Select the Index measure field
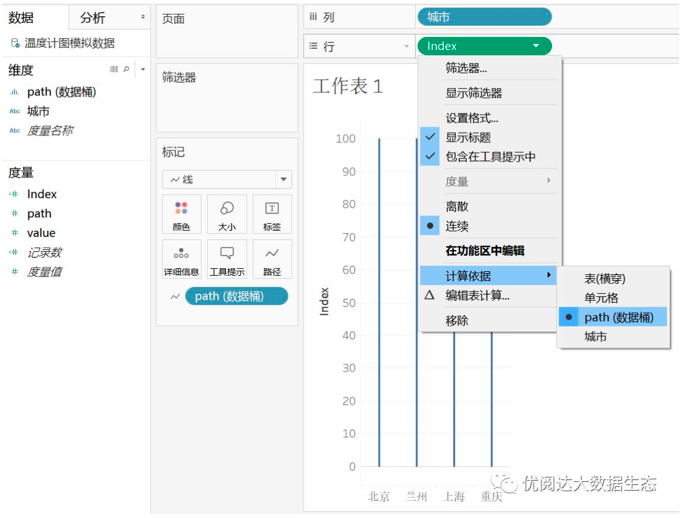This screenshot has width=680, height=518. [x=42, y=194]
